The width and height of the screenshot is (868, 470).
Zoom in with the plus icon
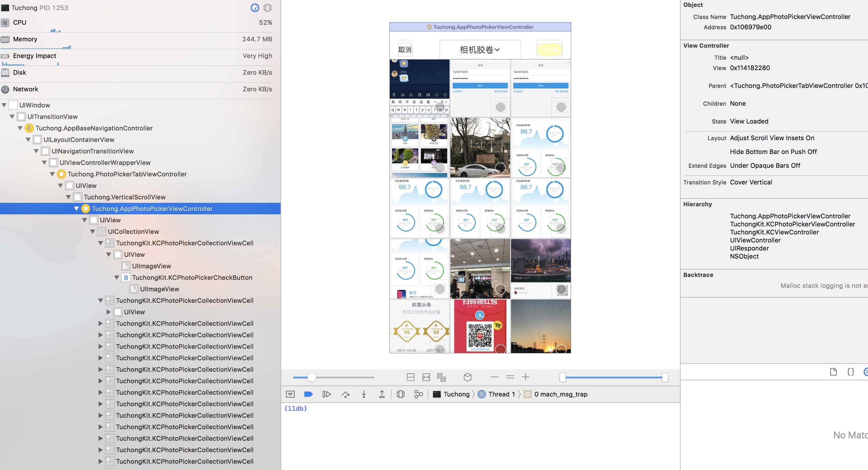526,377
